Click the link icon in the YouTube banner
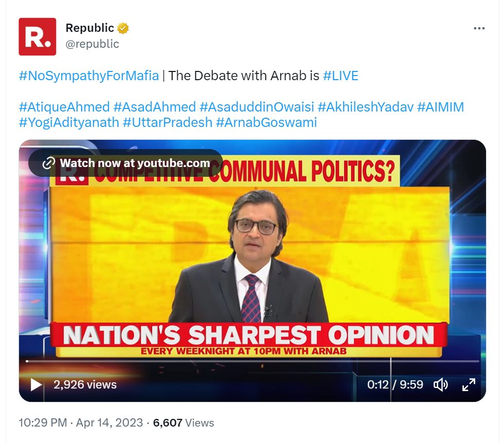504x443 pixels. click(x=48, y=163)
